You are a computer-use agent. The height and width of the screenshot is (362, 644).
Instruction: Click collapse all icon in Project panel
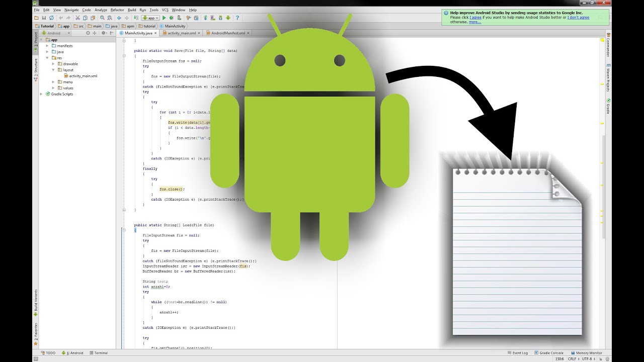click(96, 33)
